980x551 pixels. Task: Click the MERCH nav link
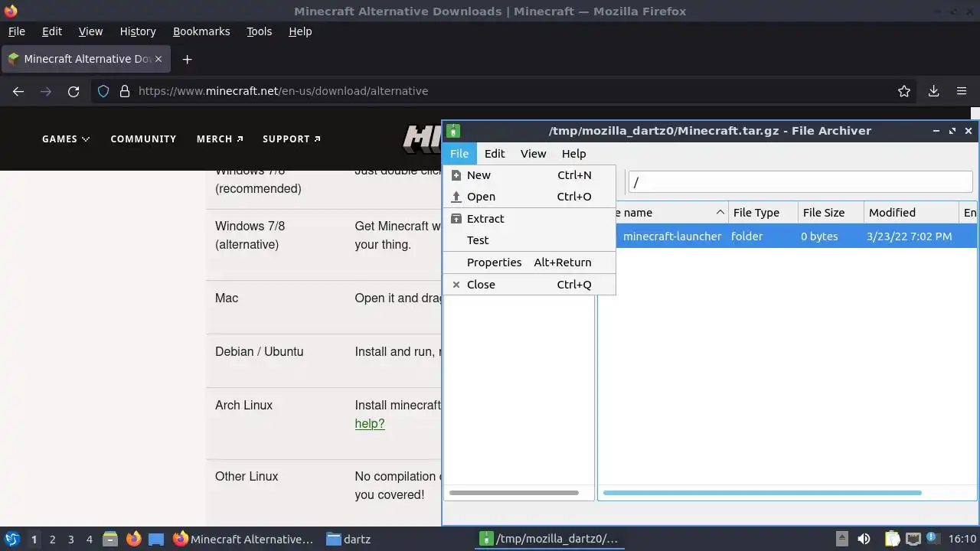point(220,139)
